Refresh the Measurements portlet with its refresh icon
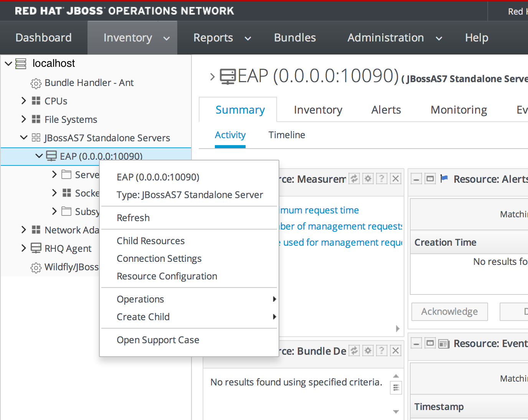 click(354, 179)
